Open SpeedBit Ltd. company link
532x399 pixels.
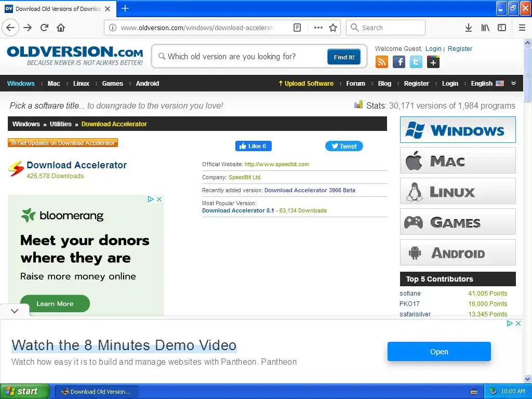click(x=245, y=177)
